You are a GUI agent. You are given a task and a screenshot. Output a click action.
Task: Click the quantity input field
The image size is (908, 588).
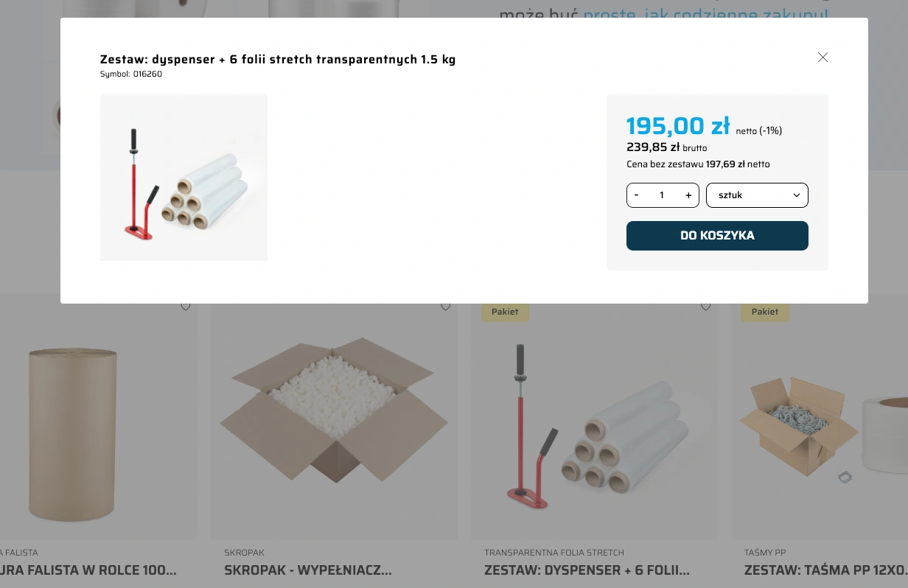tap(662, 195)
